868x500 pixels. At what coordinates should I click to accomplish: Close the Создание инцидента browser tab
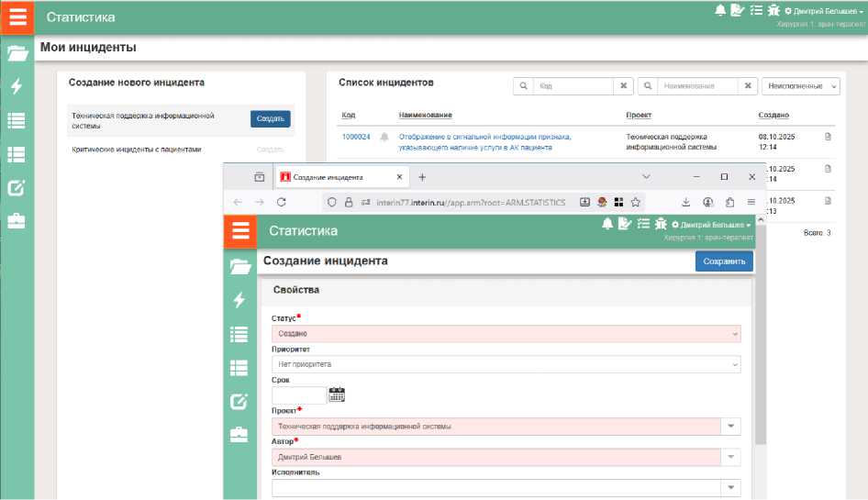coord(399,177)
